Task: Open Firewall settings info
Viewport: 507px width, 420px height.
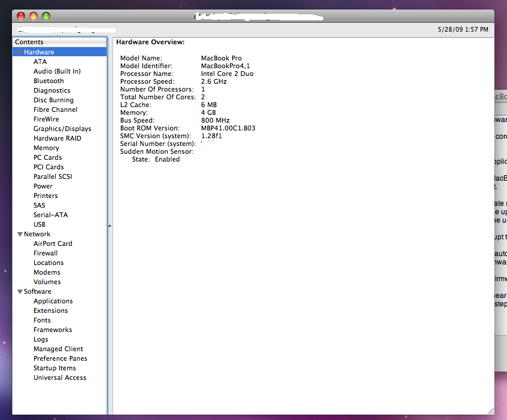Action: (x=45, y=253)
